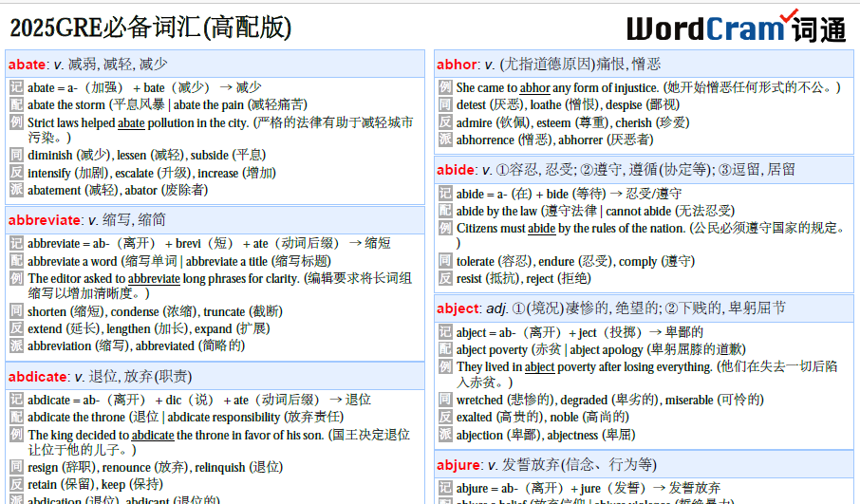Click the red headword abdicate

[x=38, y=376]
